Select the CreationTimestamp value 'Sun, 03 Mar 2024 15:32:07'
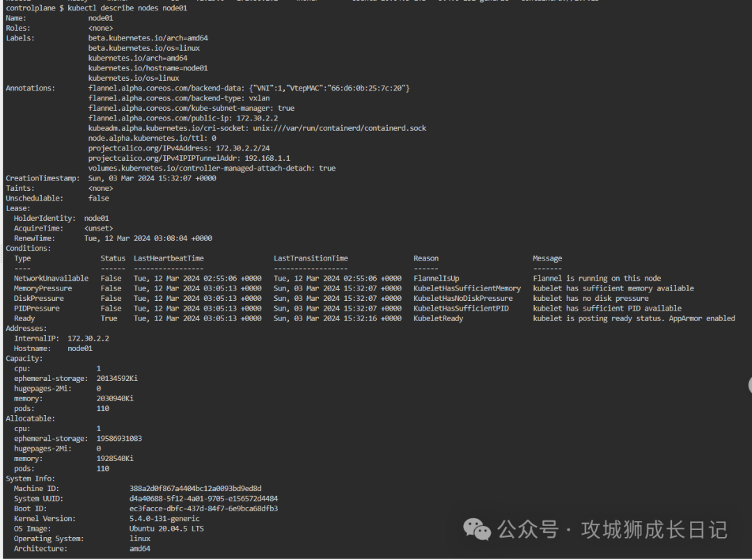Screen dimensions: 752x560 152,178
